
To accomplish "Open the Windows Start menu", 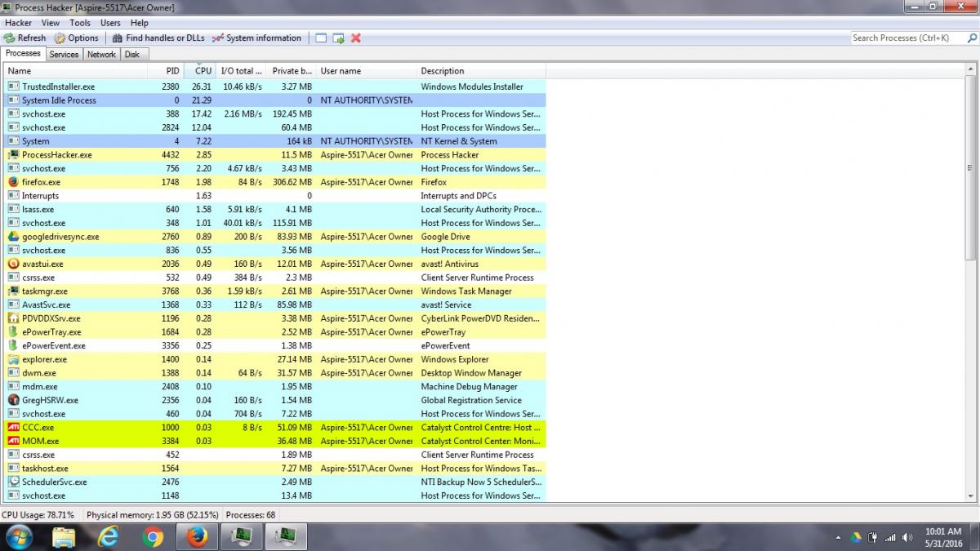I will [19, 536].
